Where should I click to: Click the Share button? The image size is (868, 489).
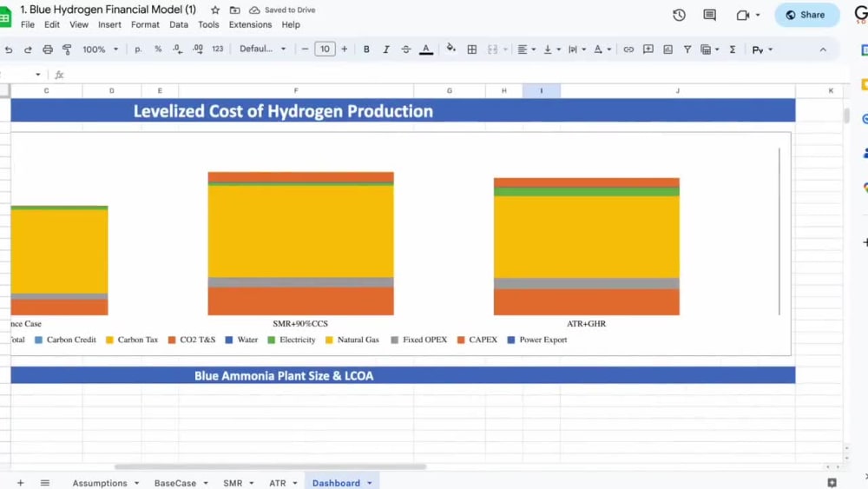[x=806, y=15]
